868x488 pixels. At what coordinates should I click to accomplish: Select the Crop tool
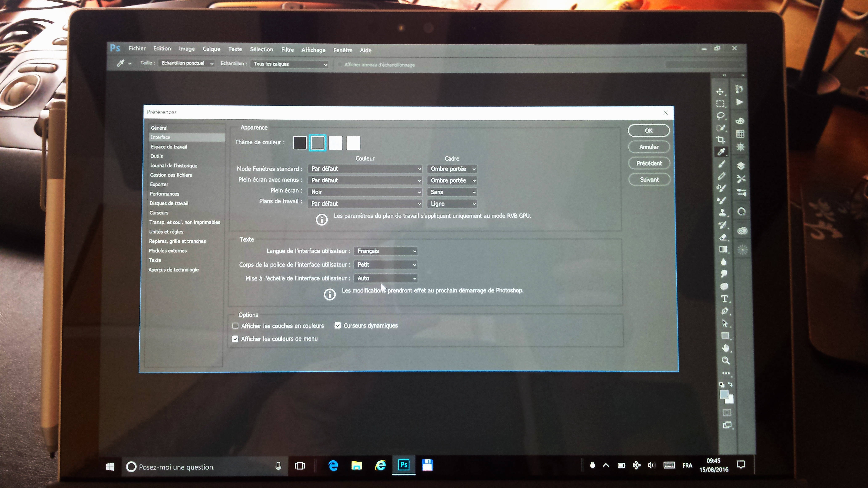pyautogui.click(x=721, y=140)
